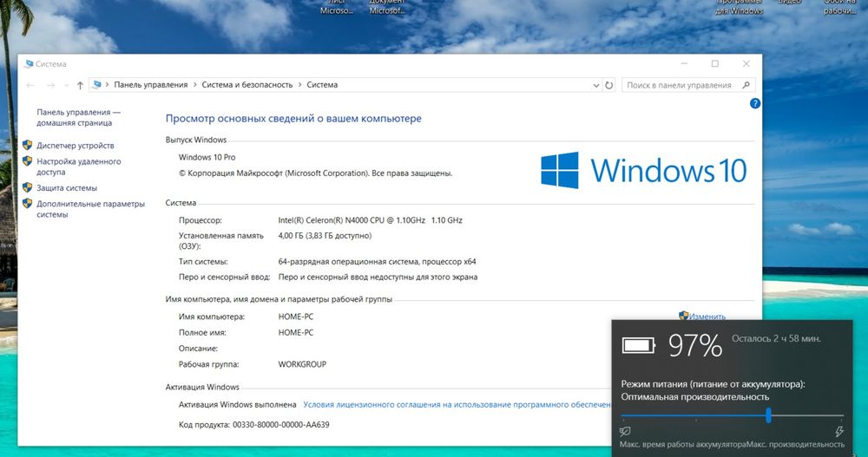Click the processor value Intel(R) Celeron(R) N4000
Screen dimensions: 868x457
pyautogui.click(x=371, y=220)
